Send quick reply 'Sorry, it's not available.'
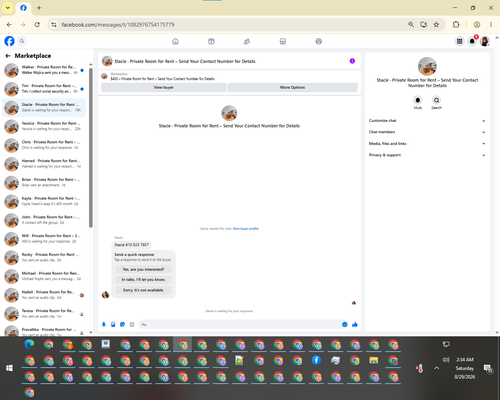500x400 pixels. coord(143,290)
